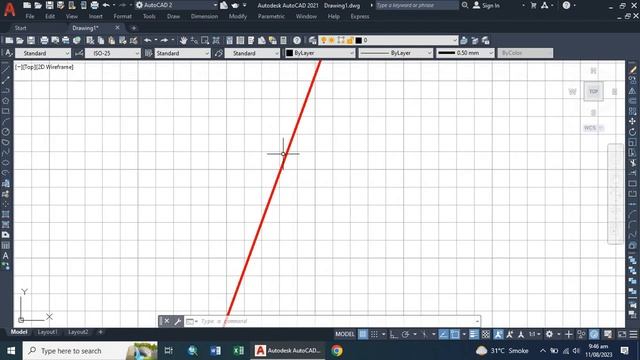Click the MODEL space button in status bar
Screen dimensions: 640x360
tap(345, 334)
